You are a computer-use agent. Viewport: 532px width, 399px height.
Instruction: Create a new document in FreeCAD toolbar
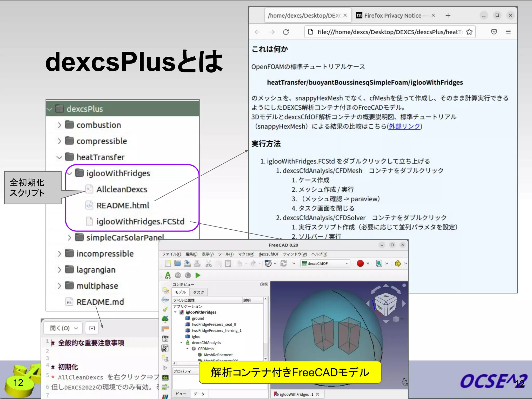[168, 263]
